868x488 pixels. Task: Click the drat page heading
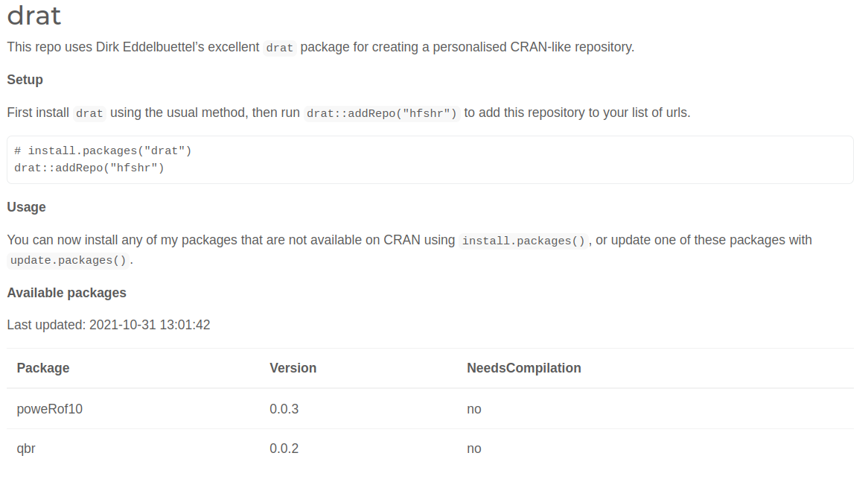coord(33,16)
